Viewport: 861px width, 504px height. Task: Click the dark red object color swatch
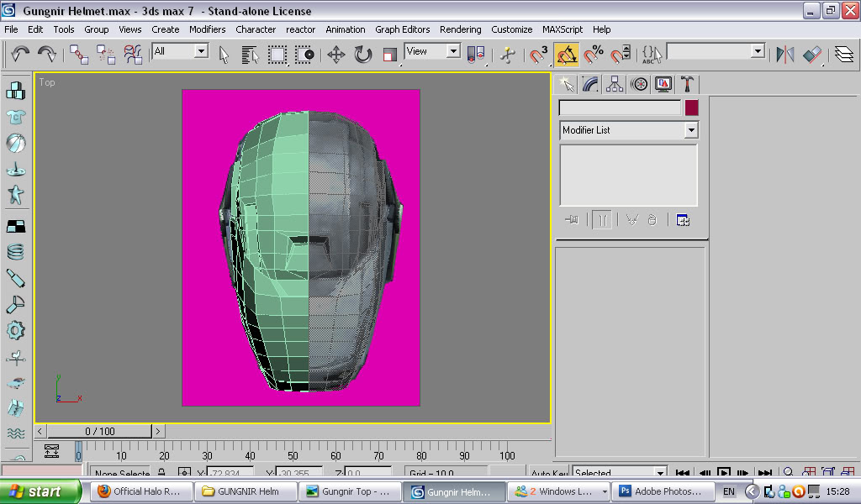click(691, 108)
